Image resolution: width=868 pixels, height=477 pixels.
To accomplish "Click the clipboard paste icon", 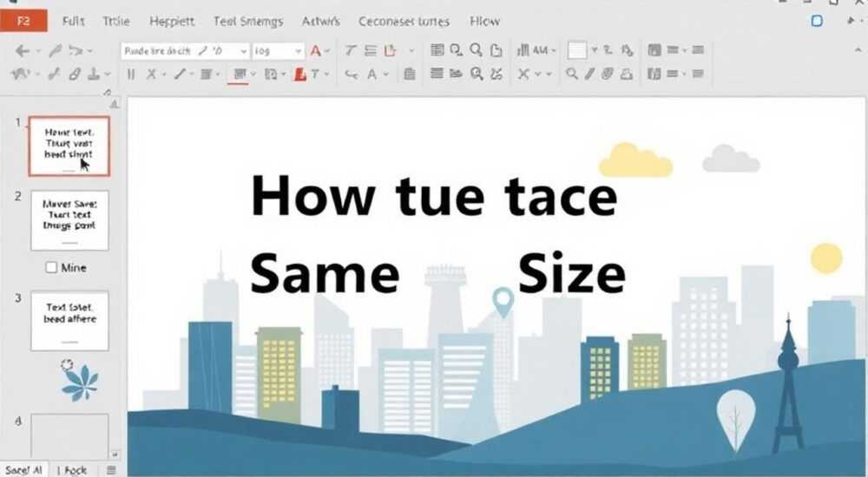I will coord(410,74).
